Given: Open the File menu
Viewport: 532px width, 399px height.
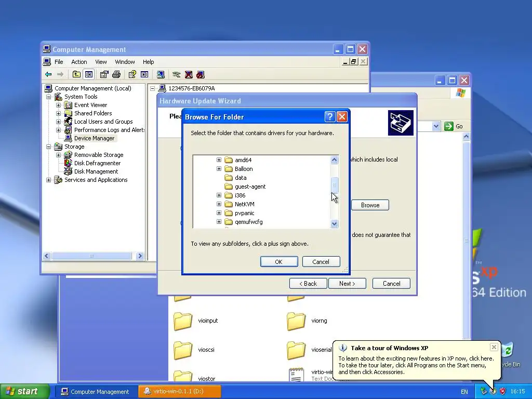Looking at the screenshot, I should point(59,62).
